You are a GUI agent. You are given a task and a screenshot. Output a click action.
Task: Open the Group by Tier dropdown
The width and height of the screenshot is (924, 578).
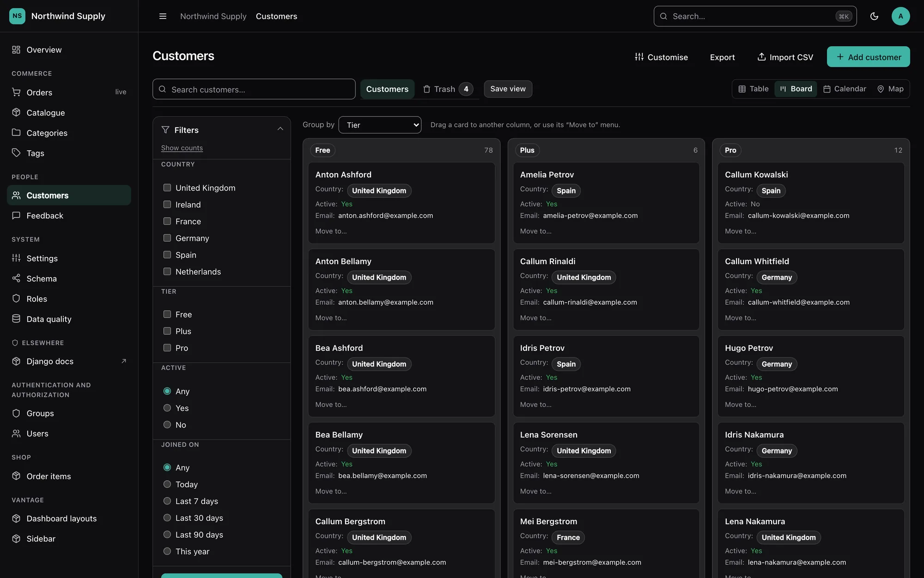pos(380,125)
